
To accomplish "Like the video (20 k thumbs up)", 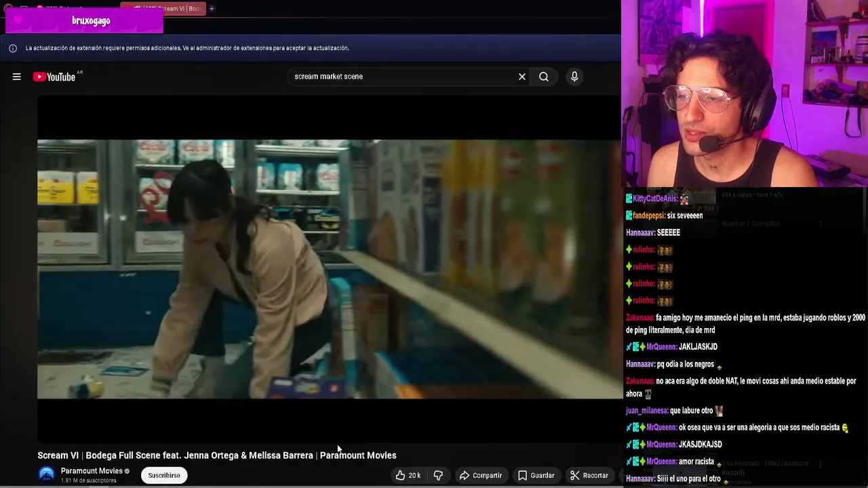I will [x=409, y=475].
